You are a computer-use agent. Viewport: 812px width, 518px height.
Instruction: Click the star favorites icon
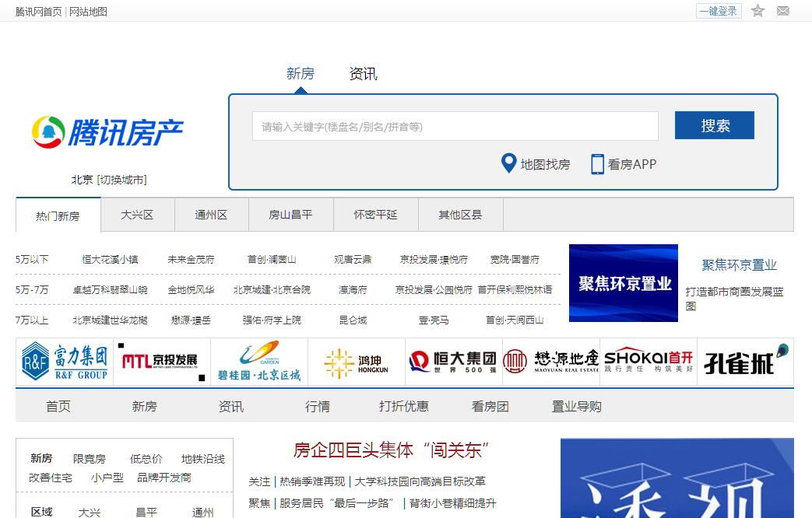point(758,11)
